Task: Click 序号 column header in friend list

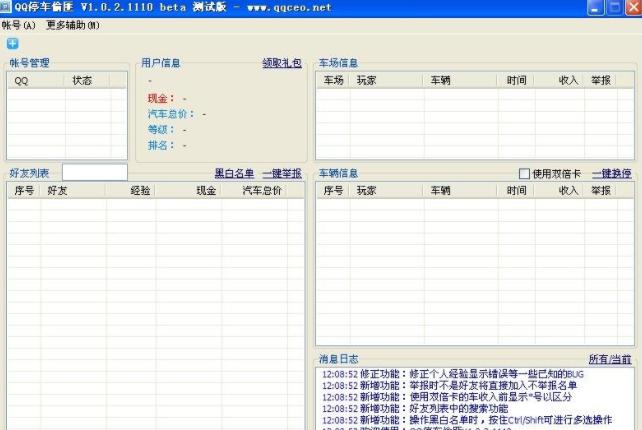Action: [24, 191]
